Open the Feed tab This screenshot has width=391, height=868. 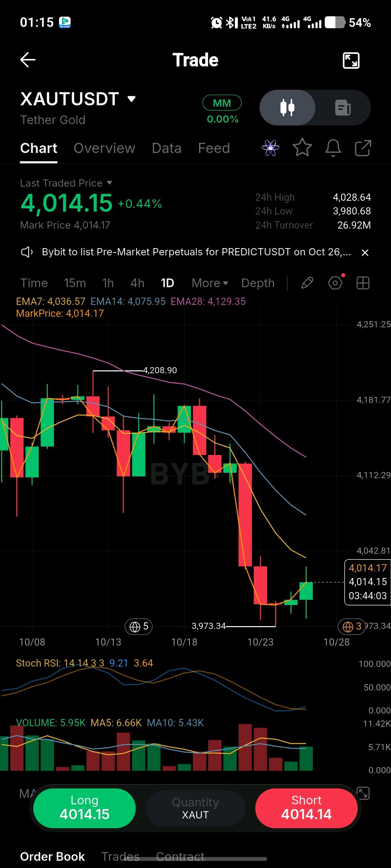point(214,148)
